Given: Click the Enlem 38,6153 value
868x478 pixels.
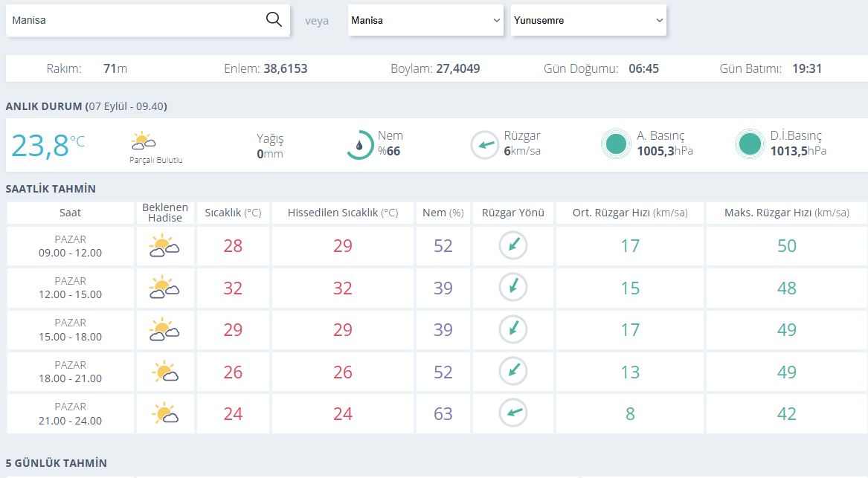Looking at the screenshot, I should point(285,68).
